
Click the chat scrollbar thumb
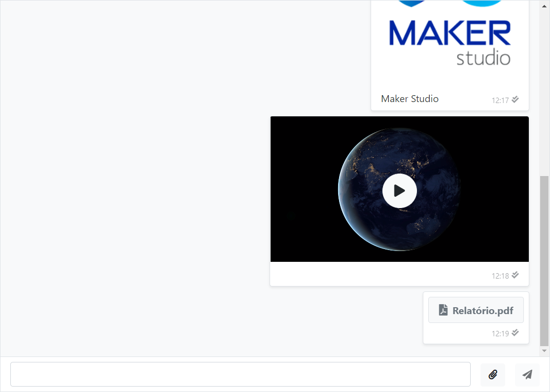(x=544, y=260)
